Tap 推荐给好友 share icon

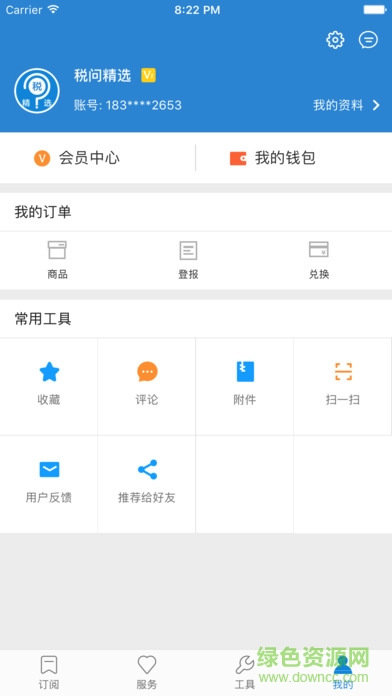[147, 470]
